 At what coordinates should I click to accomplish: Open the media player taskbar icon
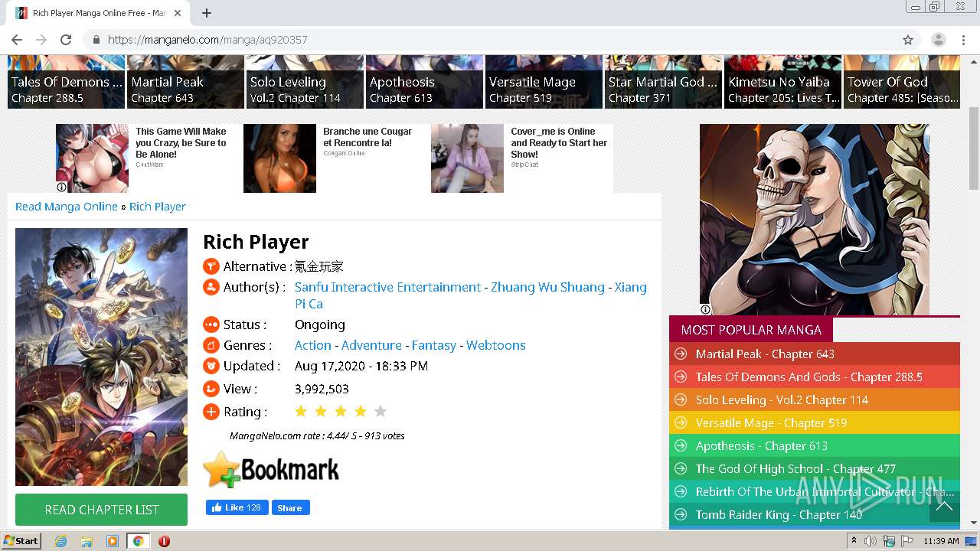(x=113, y=541)
